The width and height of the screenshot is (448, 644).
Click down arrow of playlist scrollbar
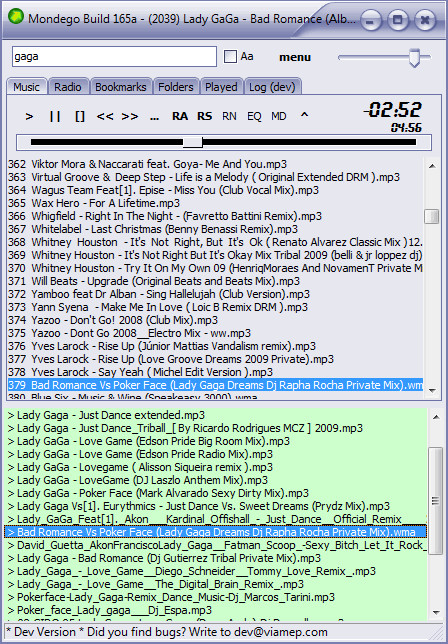(x=432, y=391)
